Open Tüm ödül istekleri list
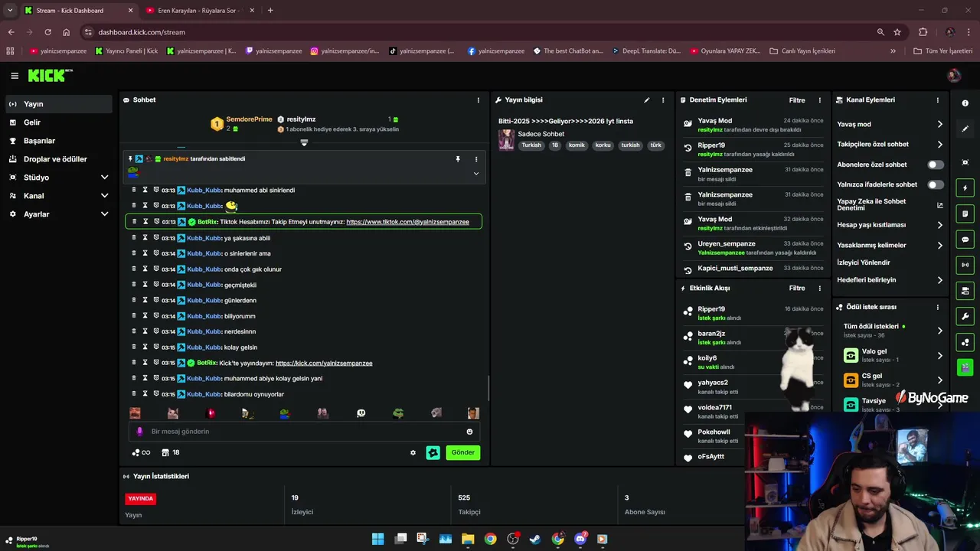This screenshot has height=551, width=980. (x=893, y=331)
